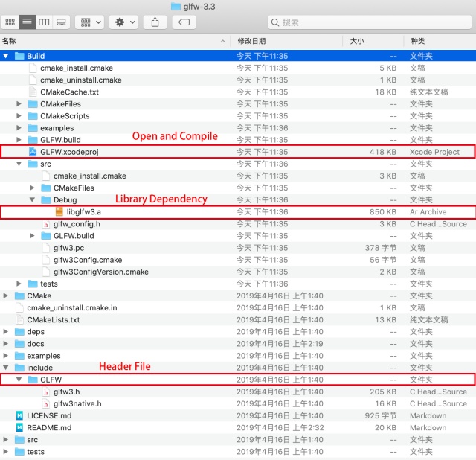Select the glfw3ConfigVersion.cmake file name
476x460 pixels.
101,272
